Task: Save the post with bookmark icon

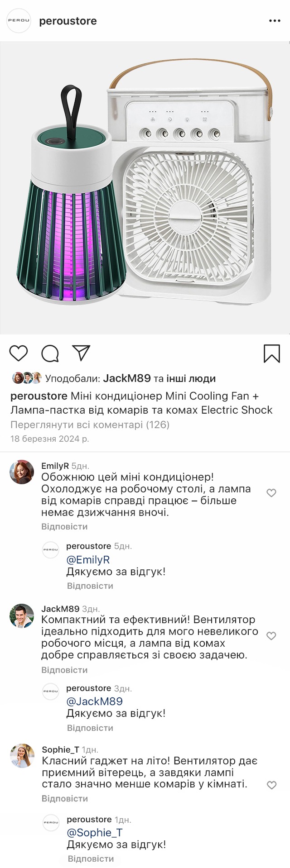Action: [x=272, y=354]
